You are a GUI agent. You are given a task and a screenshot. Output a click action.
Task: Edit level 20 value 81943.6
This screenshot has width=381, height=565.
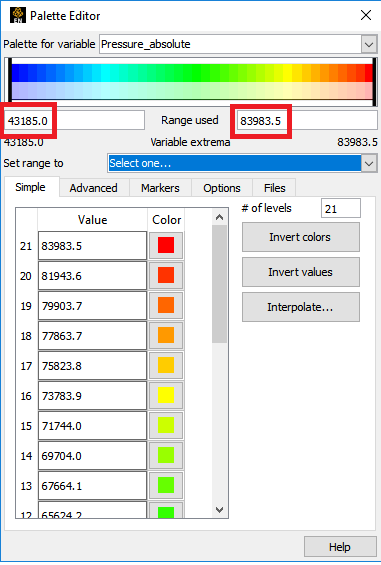click(92, 276)
